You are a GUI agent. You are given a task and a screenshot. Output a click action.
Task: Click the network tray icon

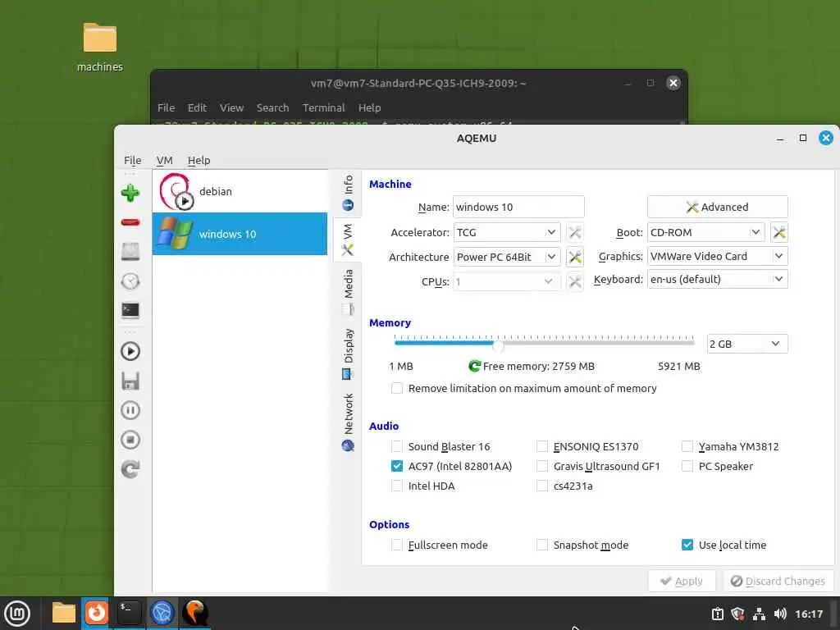point(759,614)
